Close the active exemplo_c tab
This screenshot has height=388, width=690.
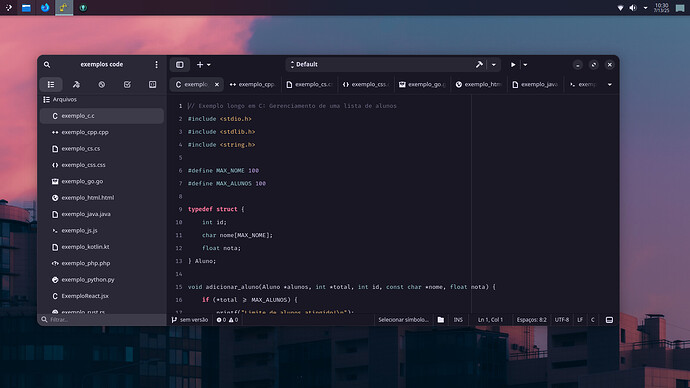(x=217, y=84)
